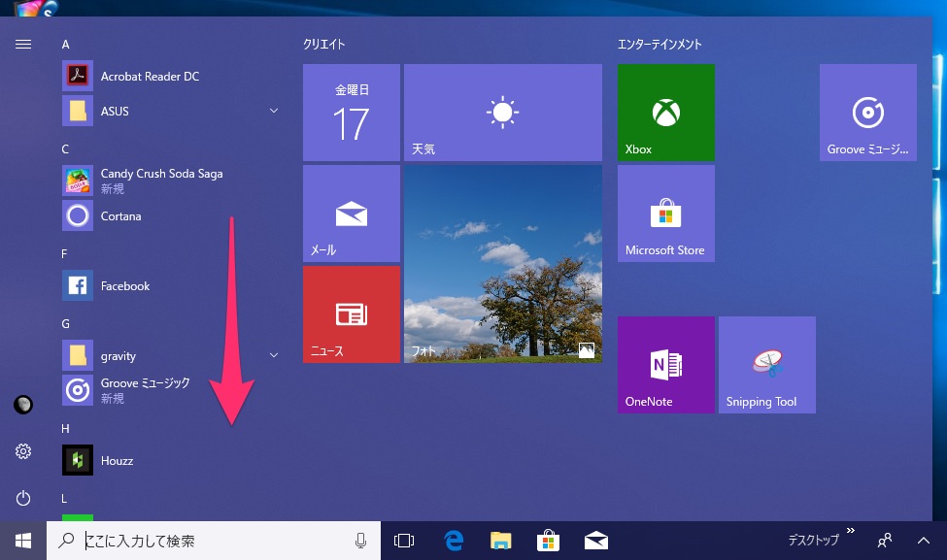Open the People icon on taskbar
The height and width of the screenshot is (560, 947).
click(885, 540)
